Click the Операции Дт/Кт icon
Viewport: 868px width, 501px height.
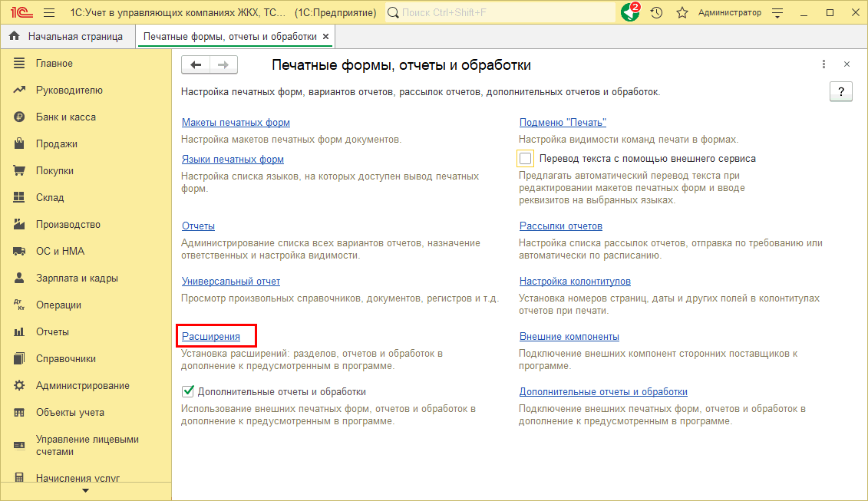pos(19,305)
